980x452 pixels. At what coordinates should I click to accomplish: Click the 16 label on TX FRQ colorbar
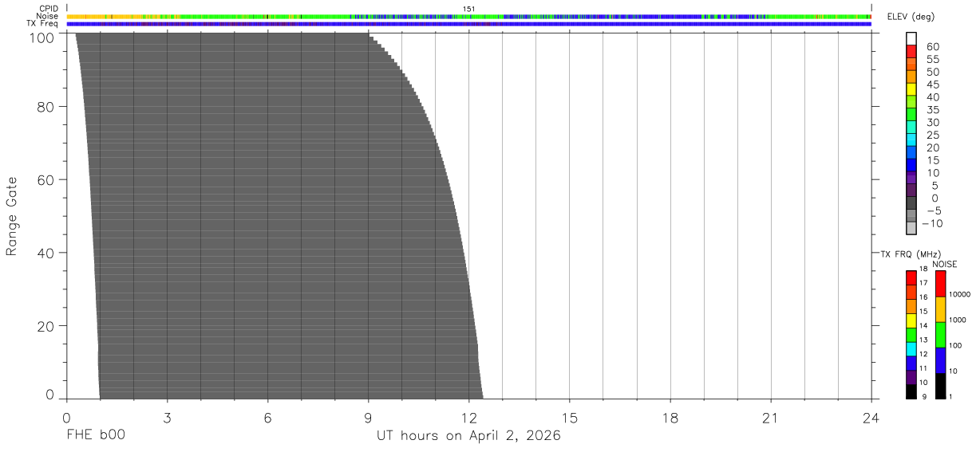[x=923, y=297]
